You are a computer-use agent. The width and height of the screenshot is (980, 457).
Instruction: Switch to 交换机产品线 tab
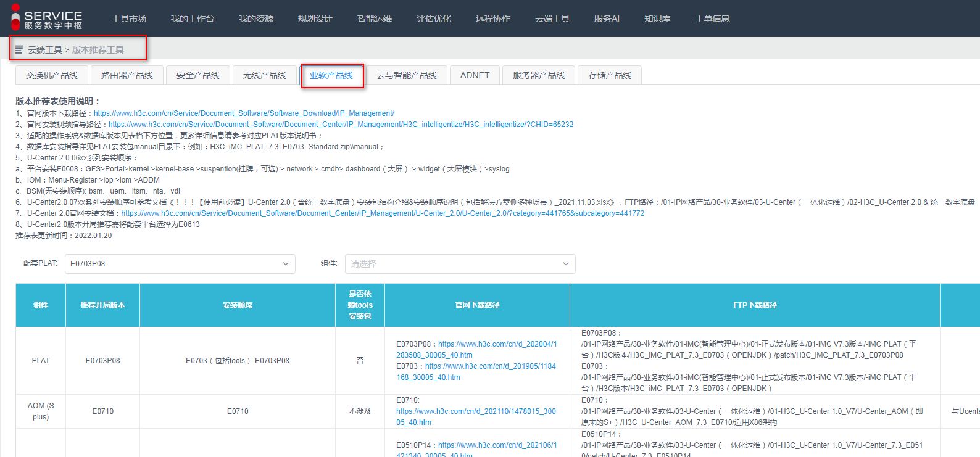click(x=52, y=75)
